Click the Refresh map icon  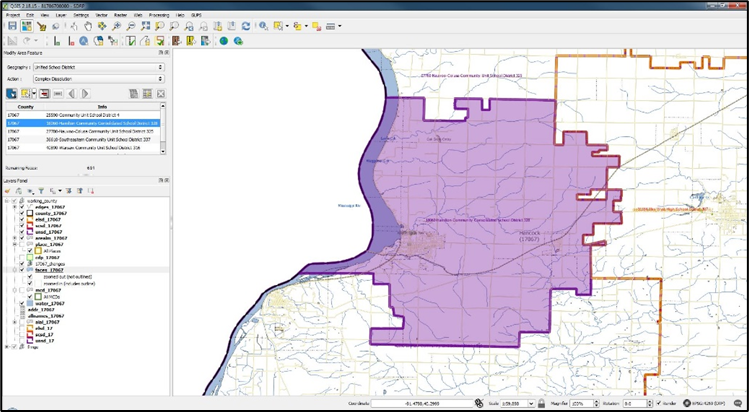pyautogui.click(x=248, y=27)
